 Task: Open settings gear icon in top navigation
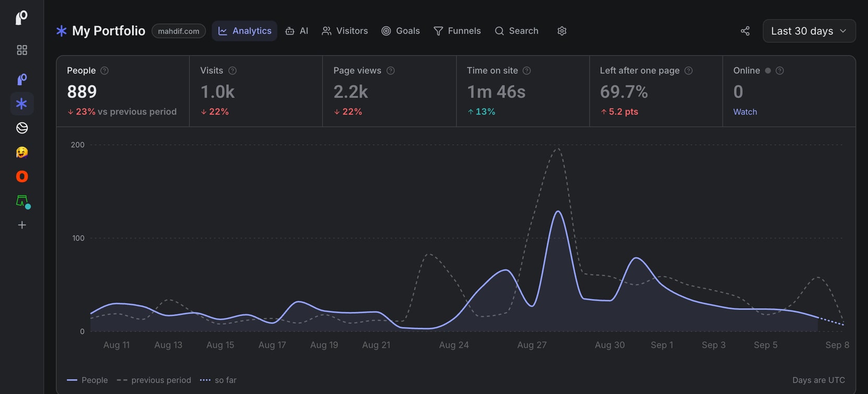(x=562, y=31)
